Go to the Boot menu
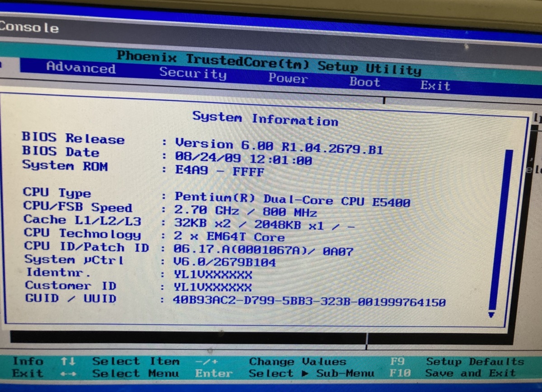542x392 pixels. point(364,82)
